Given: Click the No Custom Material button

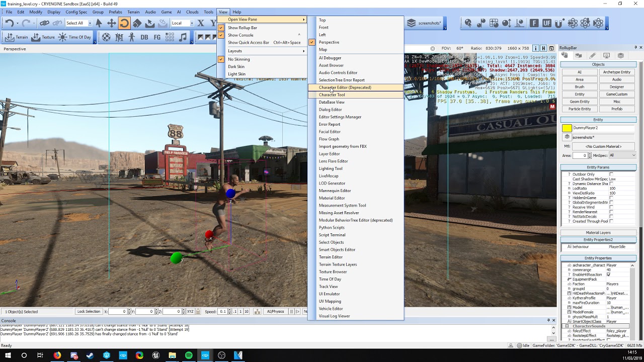Looking at the screenshot, I should [603, 146].
